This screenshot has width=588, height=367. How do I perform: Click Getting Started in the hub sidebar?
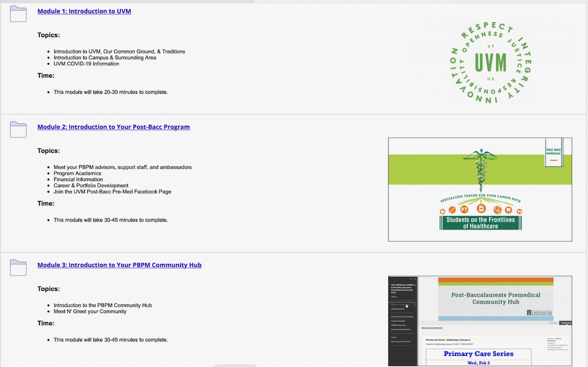pyautogui.click(x=398, y=309)
